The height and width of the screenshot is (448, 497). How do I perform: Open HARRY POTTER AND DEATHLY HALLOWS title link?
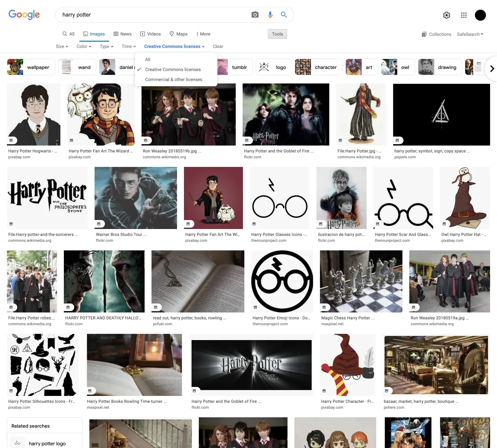tap(103, 318)
